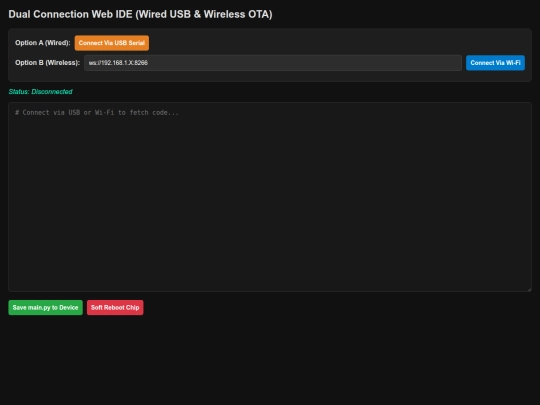
Task: Click Save main.py to Device button
Action: (x=45, y=308)
